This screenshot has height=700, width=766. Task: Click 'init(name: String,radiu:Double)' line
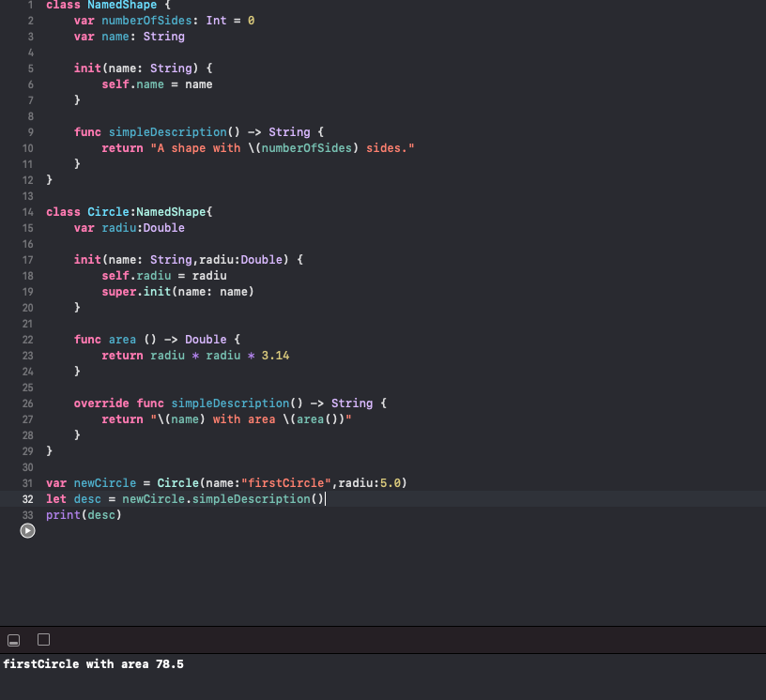182,260
